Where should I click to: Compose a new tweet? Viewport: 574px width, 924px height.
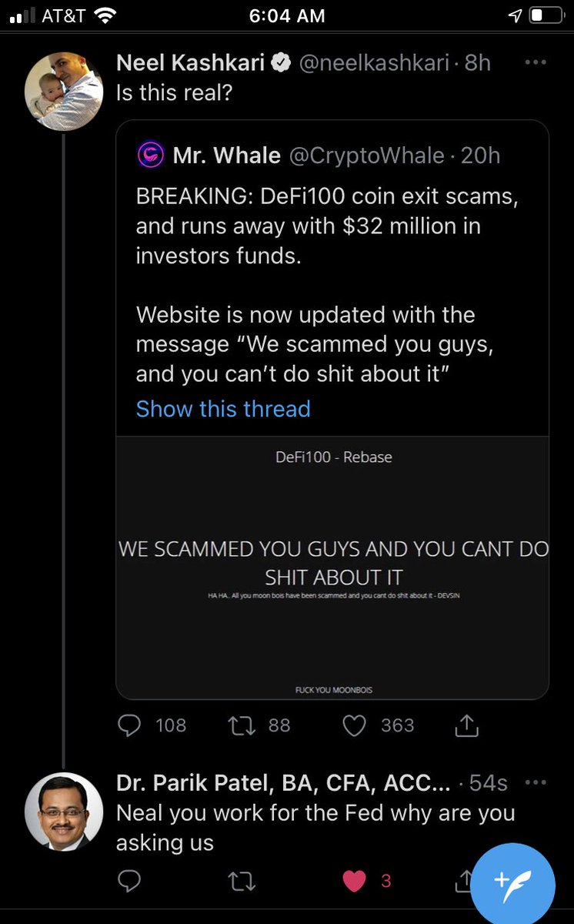click(512, 882)
